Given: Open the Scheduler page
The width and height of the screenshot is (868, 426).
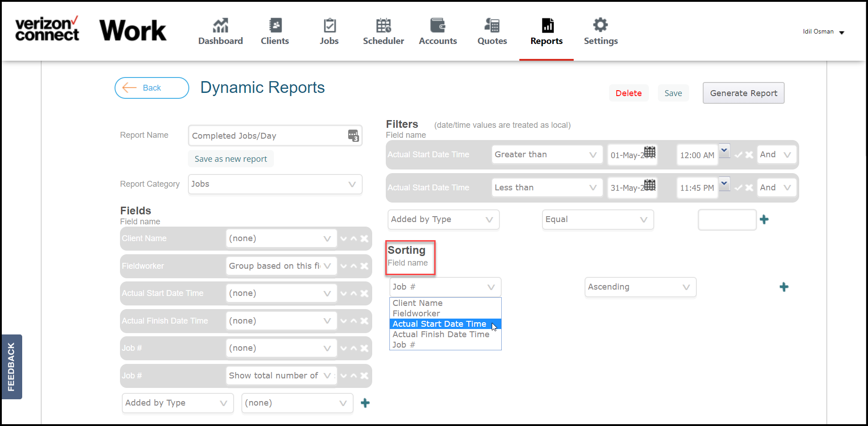Looking at the screenshot, I should pyautogui.click(x=384, y=32).
